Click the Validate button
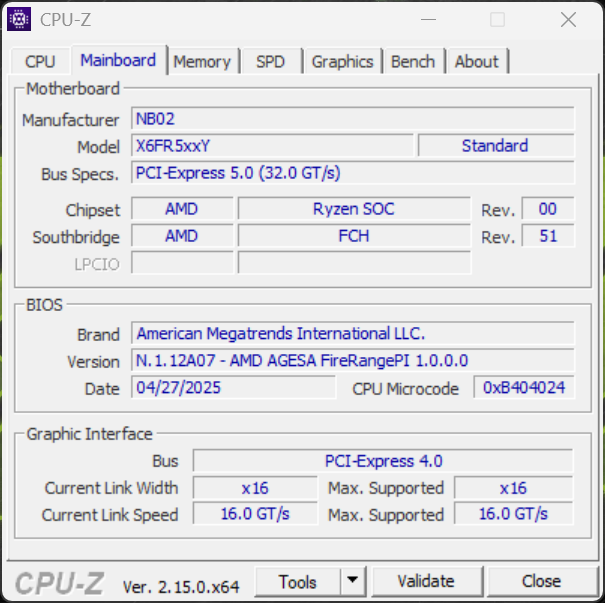 click(x=426, y=581)
